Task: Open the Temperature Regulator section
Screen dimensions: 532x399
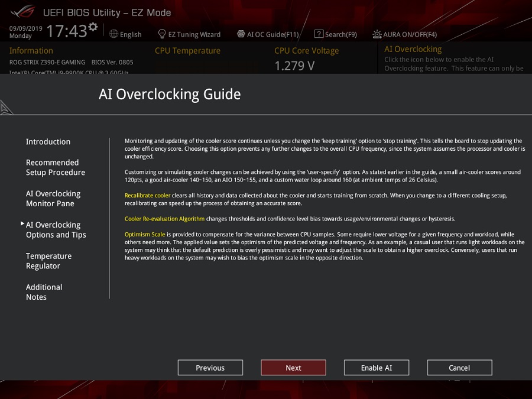Action: (x=49, y=261)
